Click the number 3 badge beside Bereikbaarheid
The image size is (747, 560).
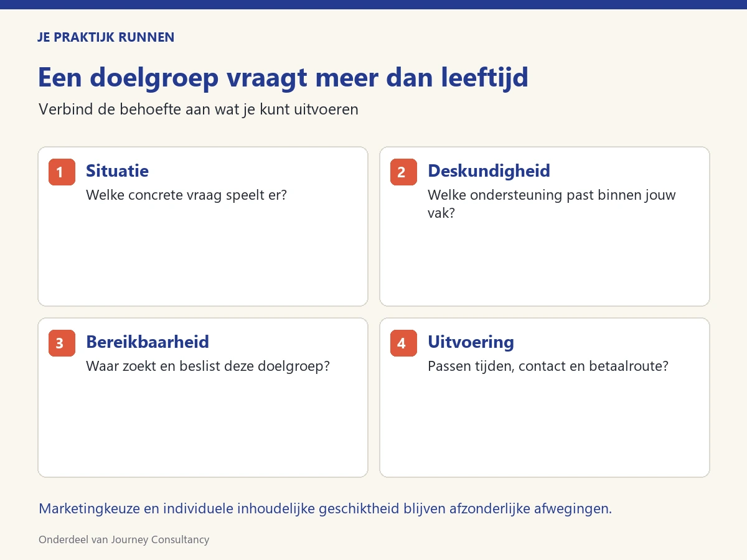[62, 343]
